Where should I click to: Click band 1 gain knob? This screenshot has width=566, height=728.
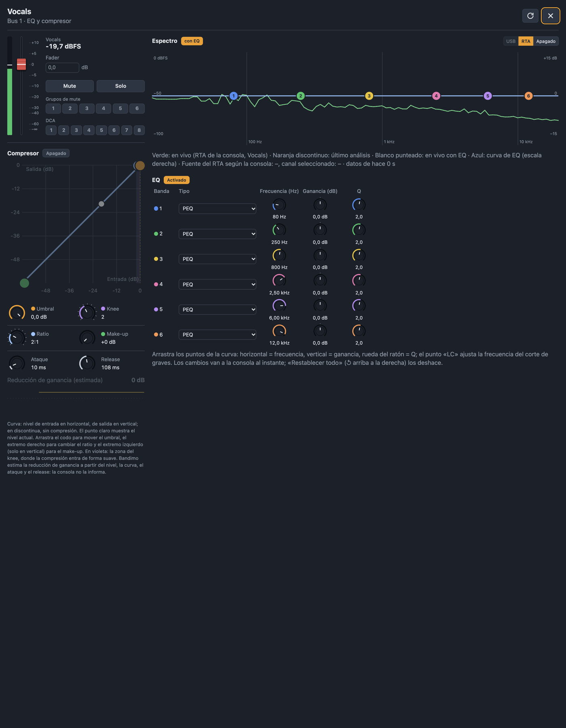(x=320, y=205)
